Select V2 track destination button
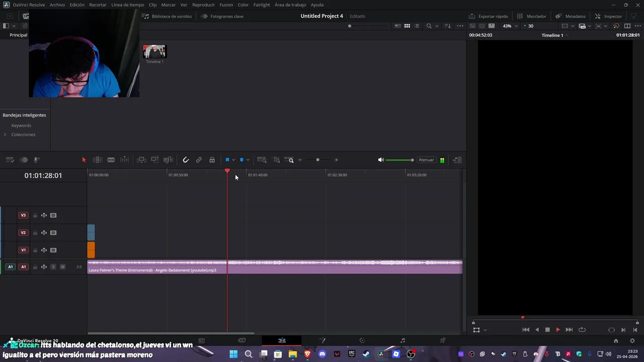Screen dimensions: 644x362 point(23,233)
